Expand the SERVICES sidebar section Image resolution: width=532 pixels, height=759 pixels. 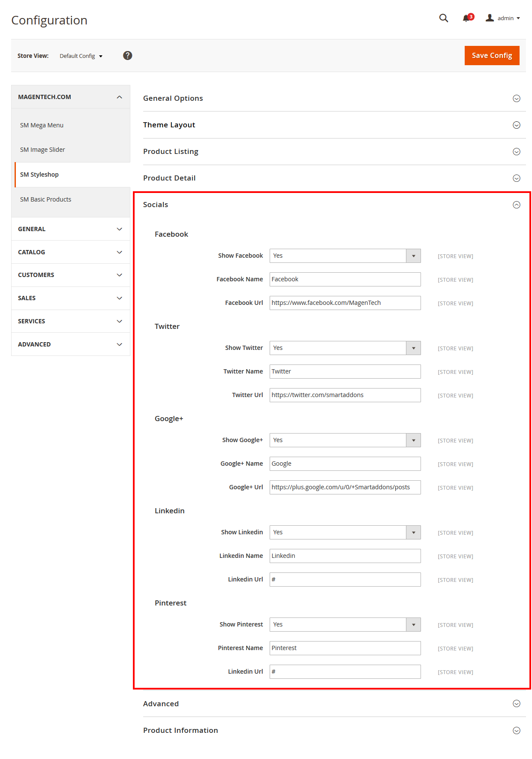(71, 321)
